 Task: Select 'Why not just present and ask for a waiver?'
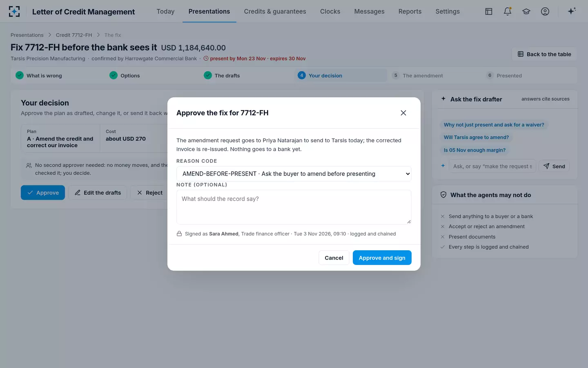point(494,125)
